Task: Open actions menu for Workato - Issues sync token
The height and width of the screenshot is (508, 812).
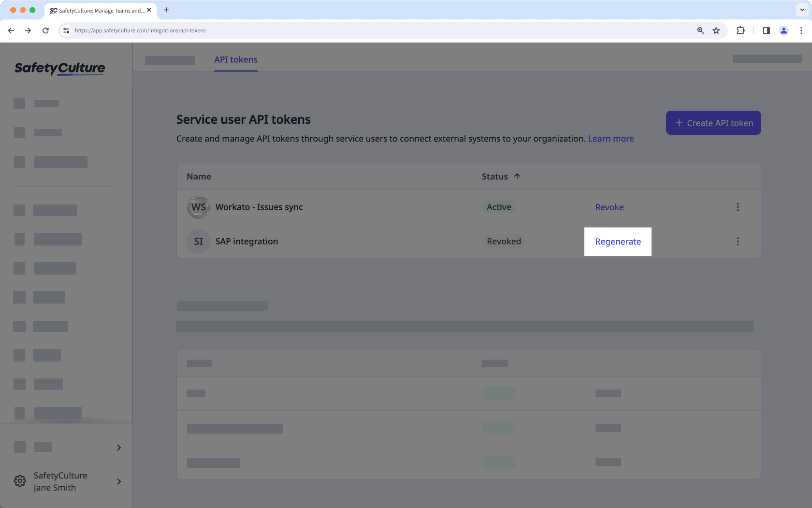Action: tap(738, 207)
